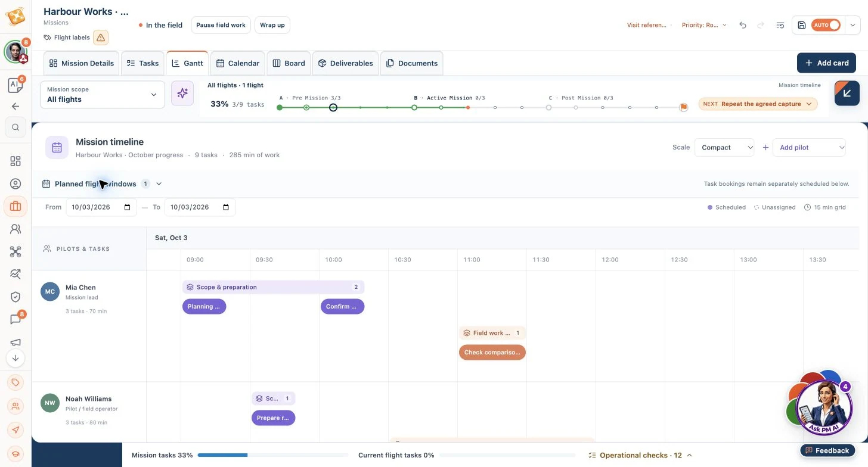Open the save options chevron next to AUTO
This screenshot has height=467, width=868.
[853, 25]
